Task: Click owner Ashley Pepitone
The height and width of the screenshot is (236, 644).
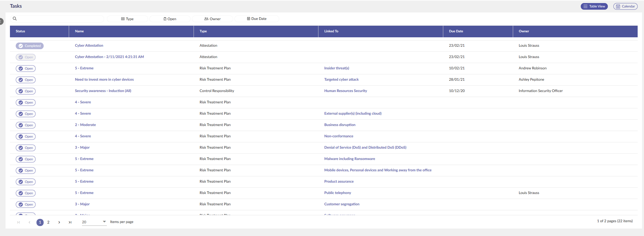Action: tap(531, 80)
